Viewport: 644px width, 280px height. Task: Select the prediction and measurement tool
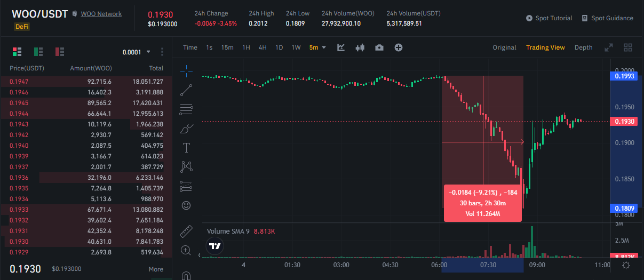tap(186, 186)
